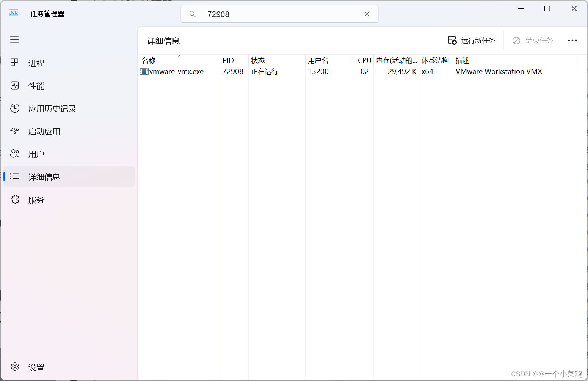Open the Startup apps (启动应用) icon
Screen dimensions: 588x381
[x=15, y=131]
